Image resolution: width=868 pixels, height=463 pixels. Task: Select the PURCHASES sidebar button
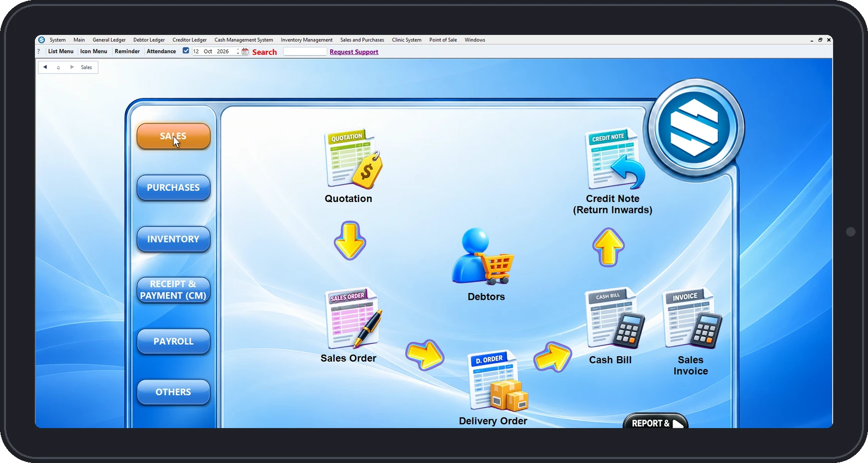point(173,188)
